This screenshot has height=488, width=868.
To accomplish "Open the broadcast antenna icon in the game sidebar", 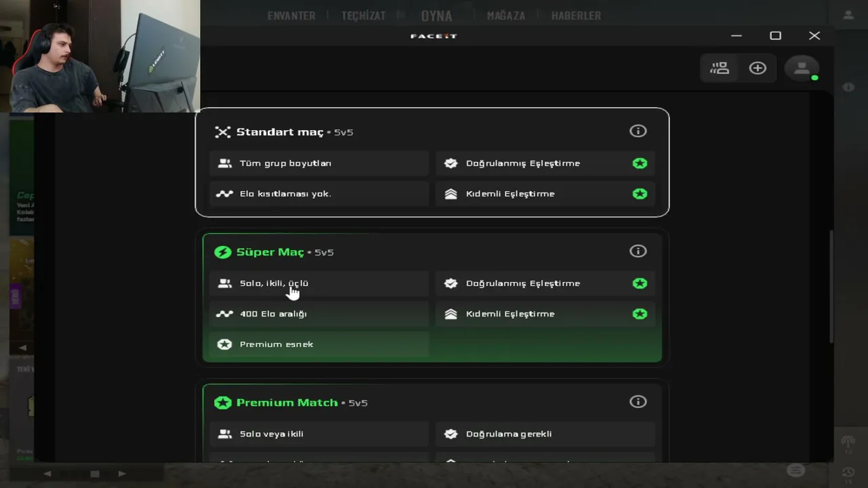I will (x=848, y=444).
